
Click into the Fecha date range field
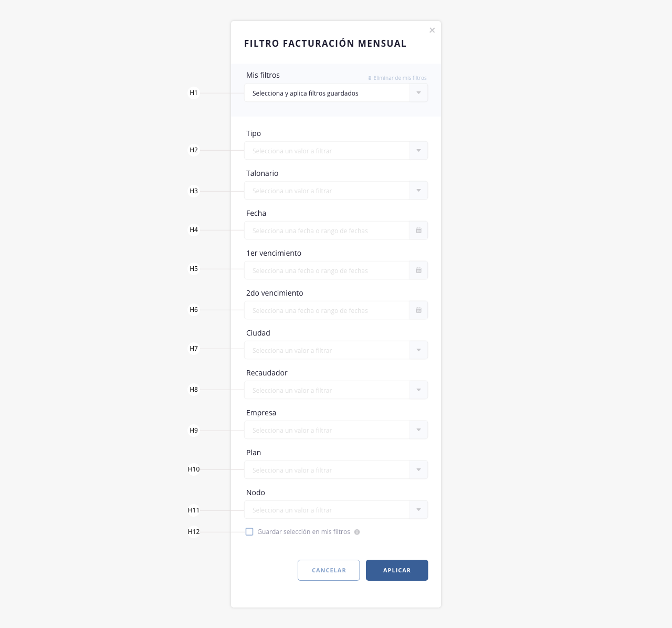[327, 231]
